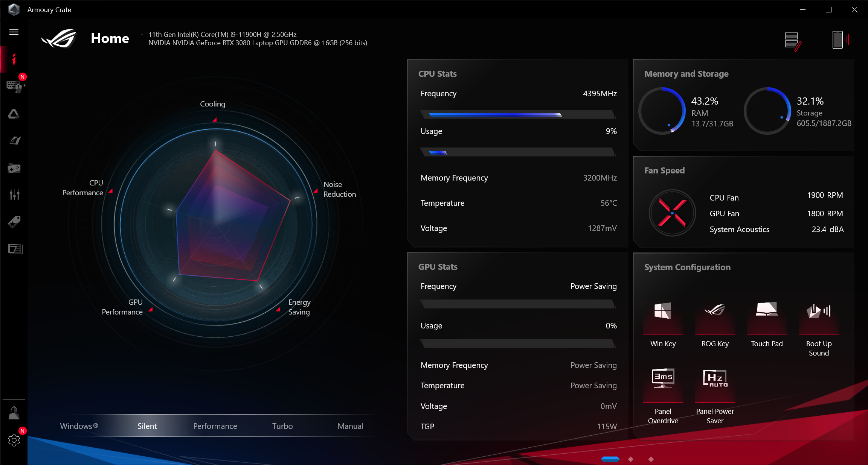Go to the third dashboard page indicator
Viewport: 868px width, 465px height.
coord(651,459)
